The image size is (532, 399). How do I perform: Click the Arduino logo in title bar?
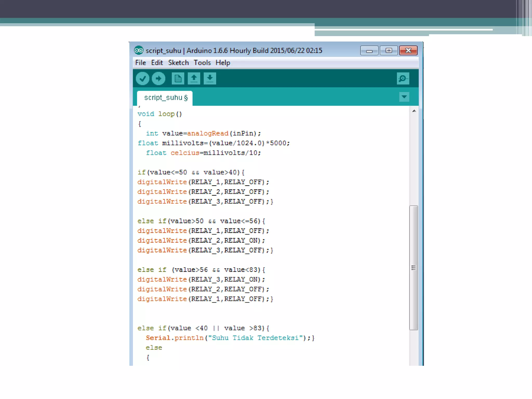pos(138,50)
